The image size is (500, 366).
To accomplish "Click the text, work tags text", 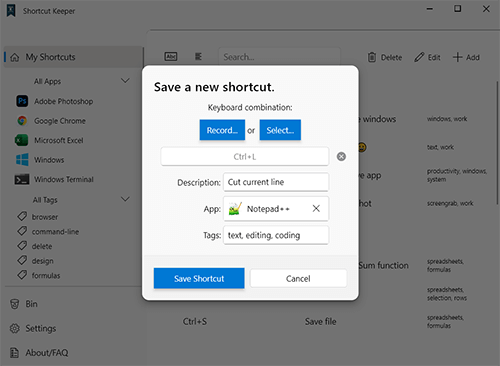I will [x=440, y=147].
